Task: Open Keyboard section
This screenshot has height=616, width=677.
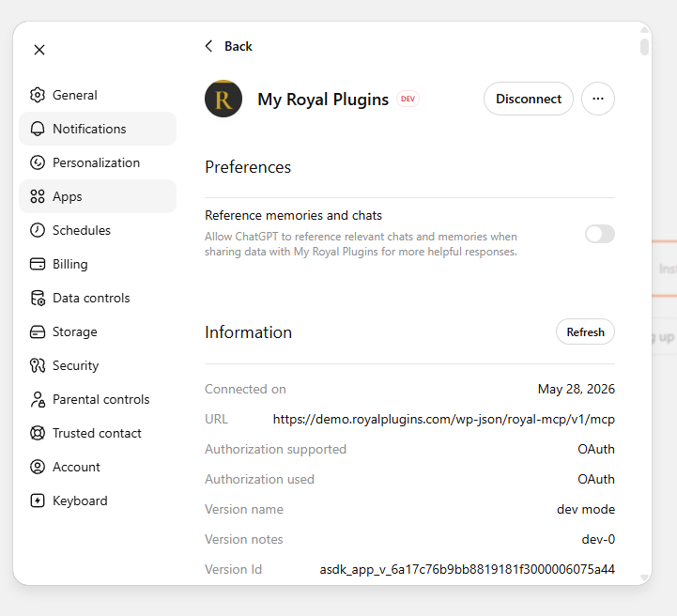Action: pyautogui.click(x=98, y=500)
